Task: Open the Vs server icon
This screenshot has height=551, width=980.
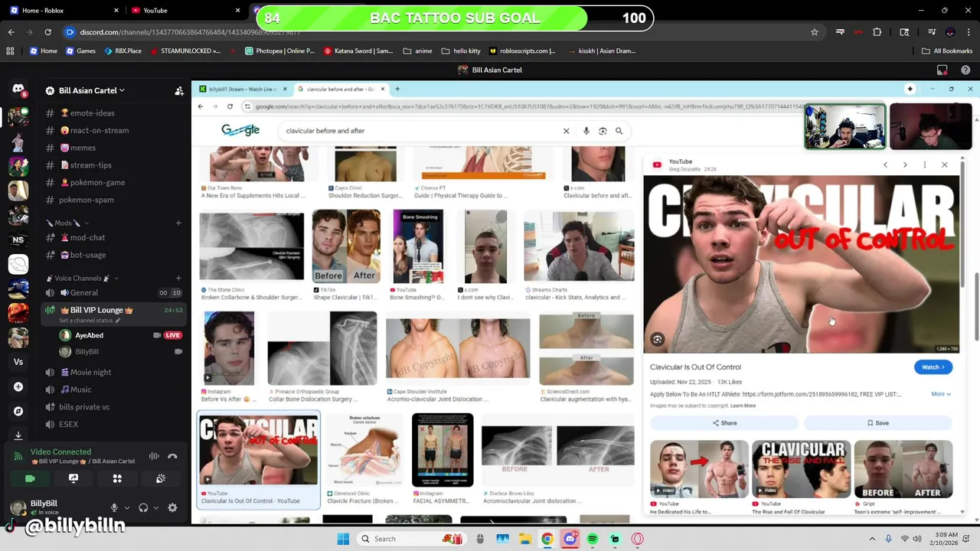Action: click(x=18, y=362)
